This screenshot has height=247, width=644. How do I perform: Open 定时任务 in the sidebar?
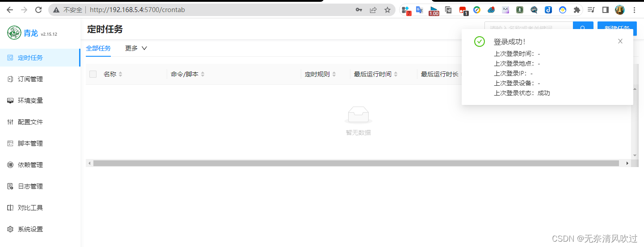point(40,58)
